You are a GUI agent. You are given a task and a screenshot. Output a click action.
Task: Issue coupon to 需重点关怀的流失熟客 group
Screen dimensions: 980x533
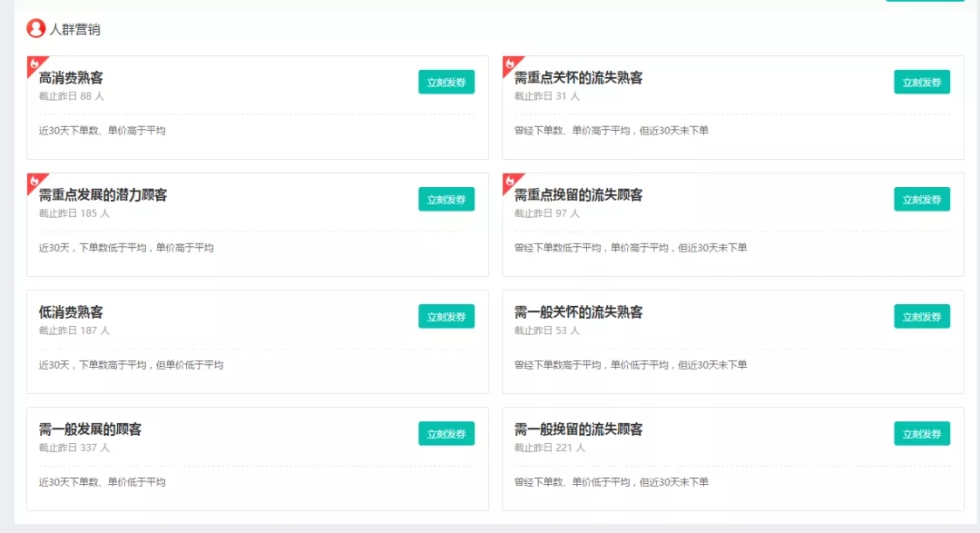[x=921, y=83]
